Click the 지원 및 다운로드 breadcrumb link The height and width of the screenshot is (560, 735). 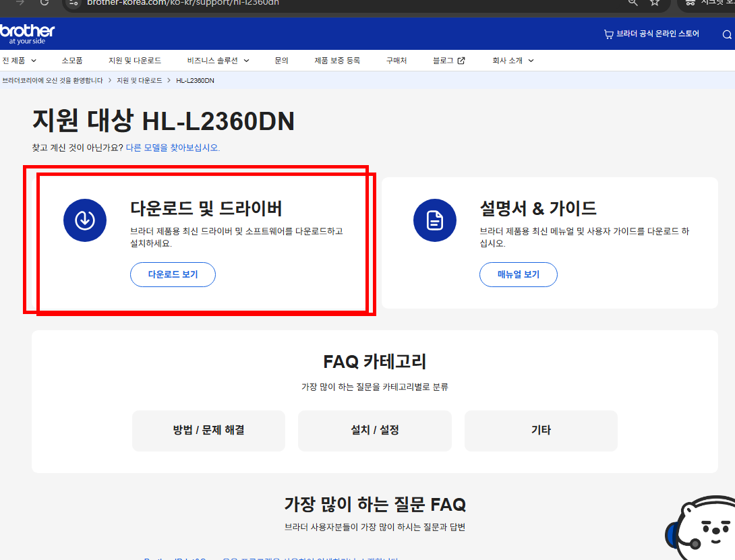point(139,81)
